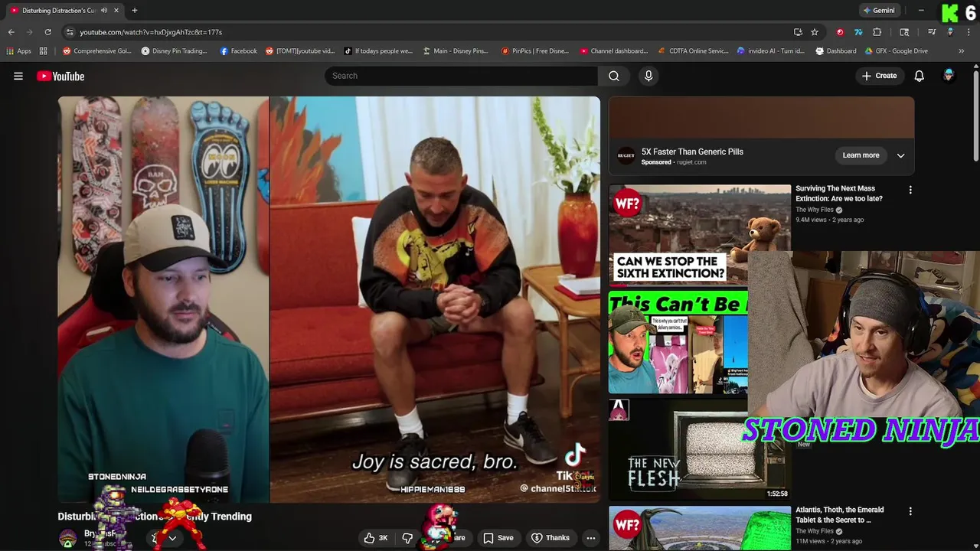Start voice search with the microphone icon

tap(648, 76)
